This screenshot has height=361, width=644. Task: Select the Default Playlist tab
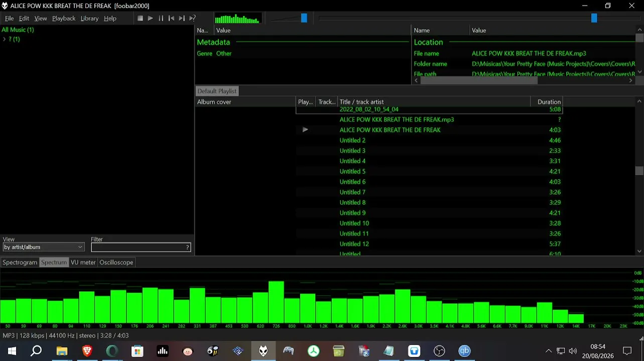point(217,91)
